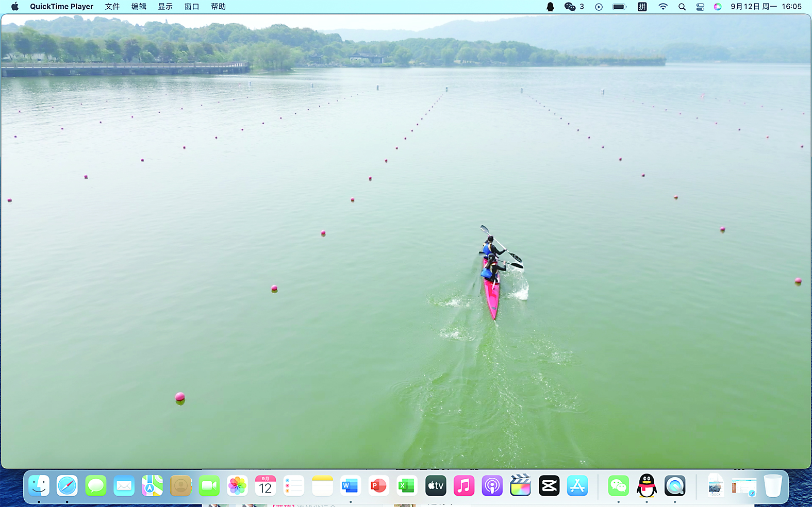Open Control Center in menu bar
812x507 pixels.
tap(700, 7)
